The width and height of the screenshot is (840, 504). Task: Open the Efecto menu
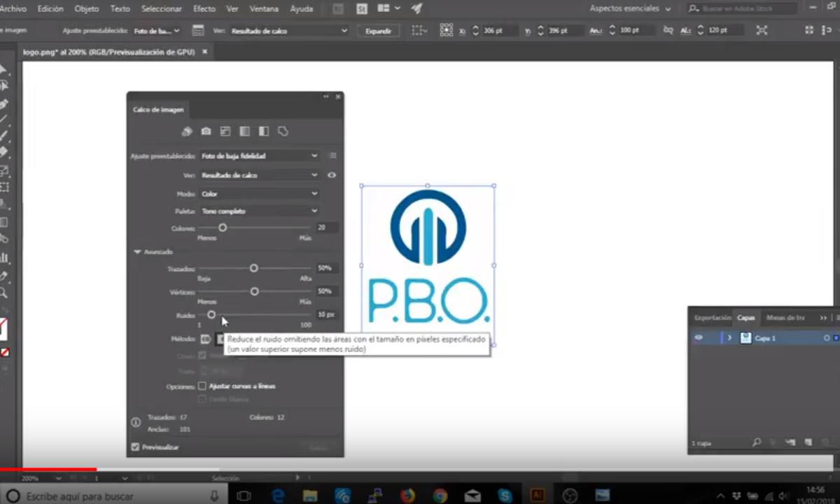click(204, 9)
